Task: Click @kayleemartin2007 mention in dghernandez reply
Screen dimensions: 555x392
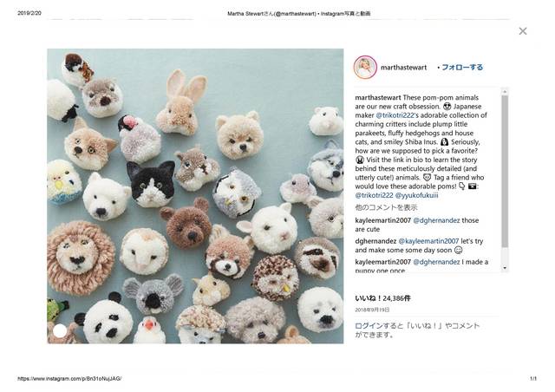Action: click(428, 241)
